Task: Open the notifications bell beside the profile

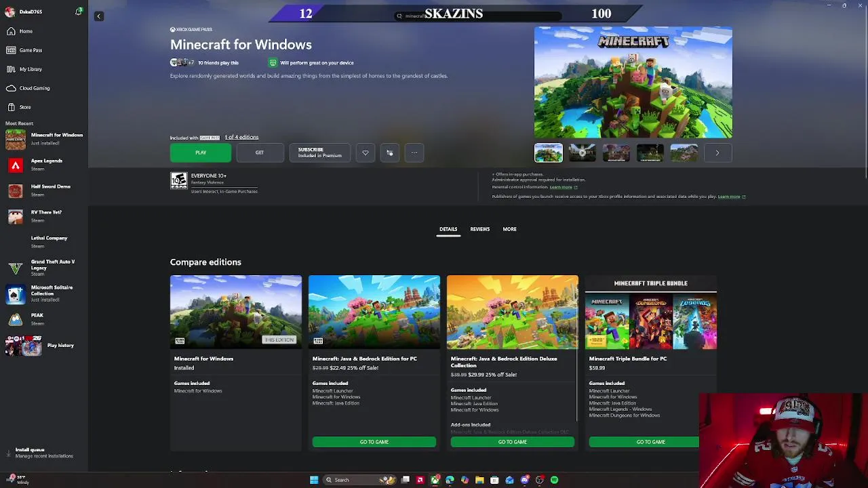Action: pyautogui.click(x=79, y=12)
